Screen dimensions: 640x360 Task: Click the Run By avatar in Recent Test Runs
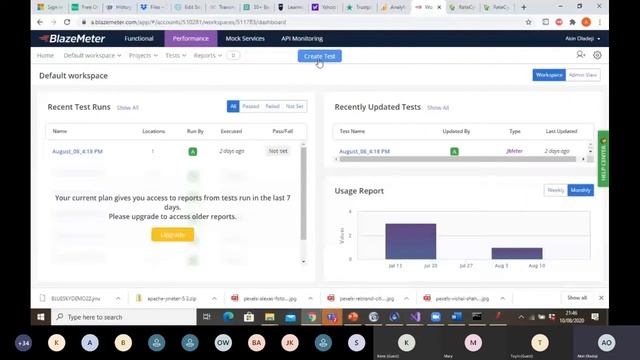coord(193,151)
